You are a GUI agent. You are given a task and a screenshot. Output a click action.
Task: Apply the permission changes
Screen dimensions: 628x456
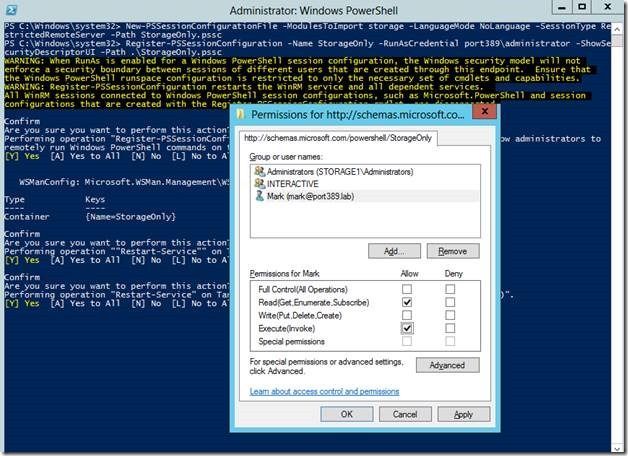tap(463, 414)
